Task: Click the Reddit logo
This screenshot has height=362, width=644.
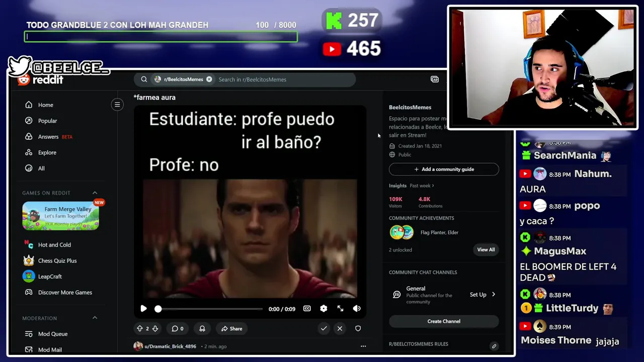Action: 40,79
